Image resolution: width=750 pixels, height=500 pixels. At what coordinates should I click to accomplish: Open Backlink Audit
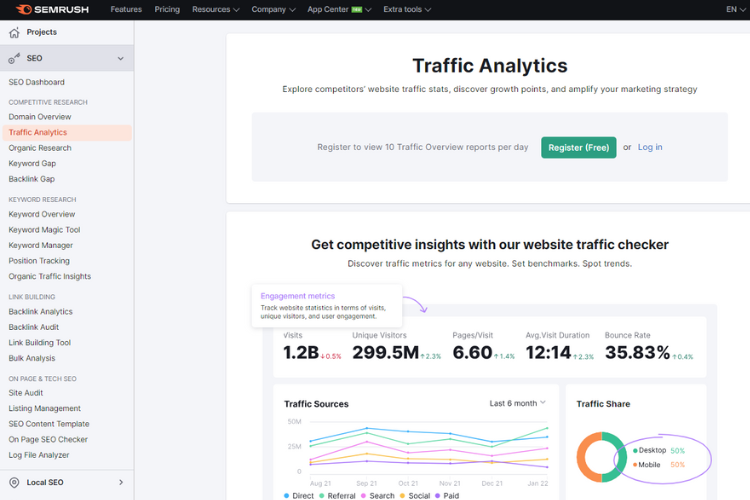pos(33,327)
